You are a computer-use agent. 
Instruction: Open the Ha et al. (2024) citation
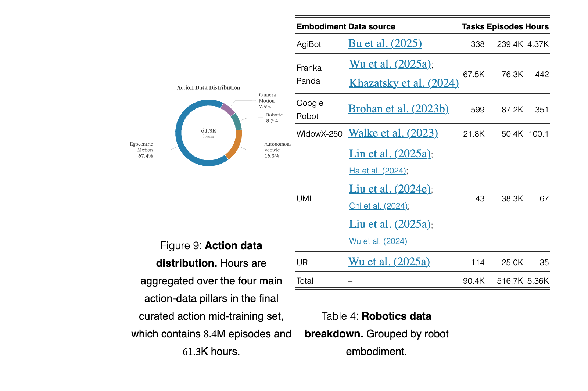377,171
